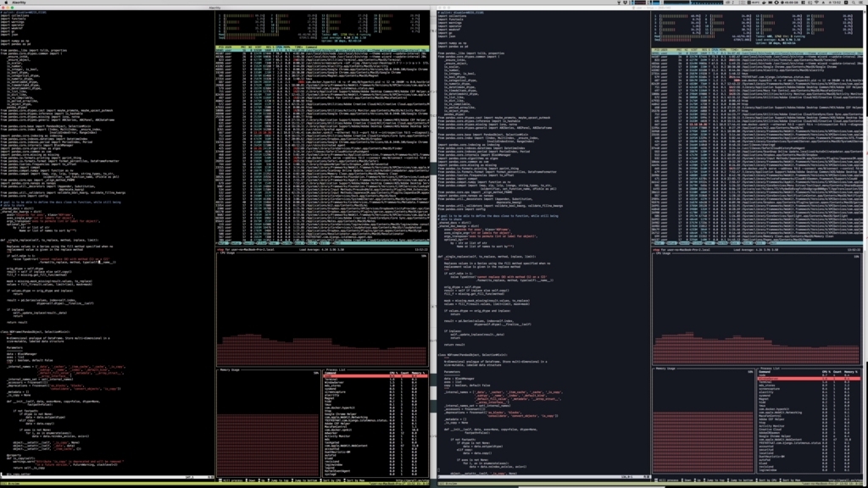The height and width of the screenshot is (488, 868).
Task: Select syslogd row in left vtop list
Action: [x=376, y=474]
